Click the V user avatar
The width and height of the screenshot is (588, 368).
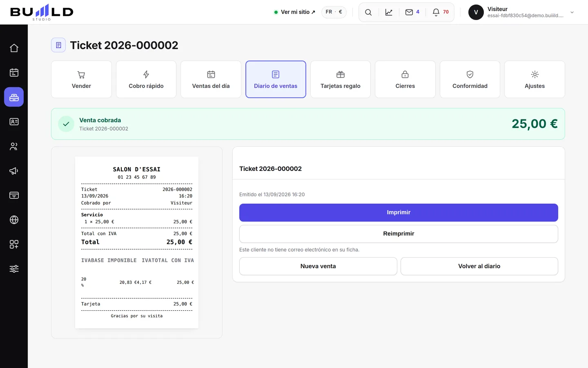(476, 12)
